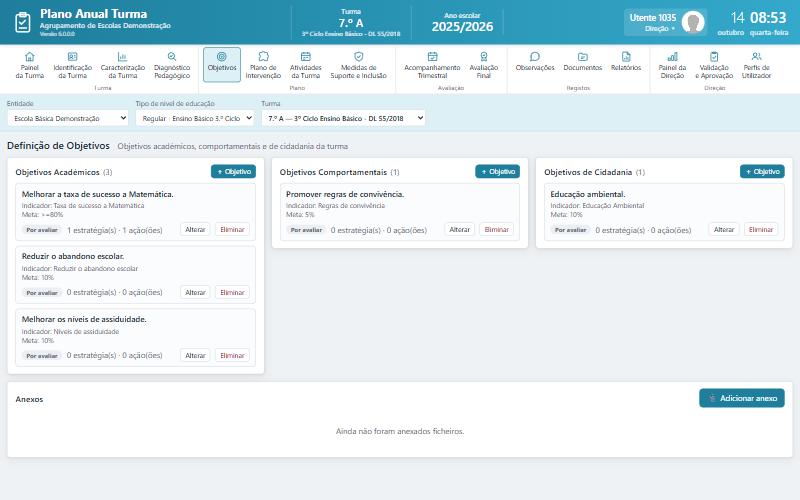Click Eliminar for Promover regras de convivência
800x500 pixels.
(x=496, y=230)
